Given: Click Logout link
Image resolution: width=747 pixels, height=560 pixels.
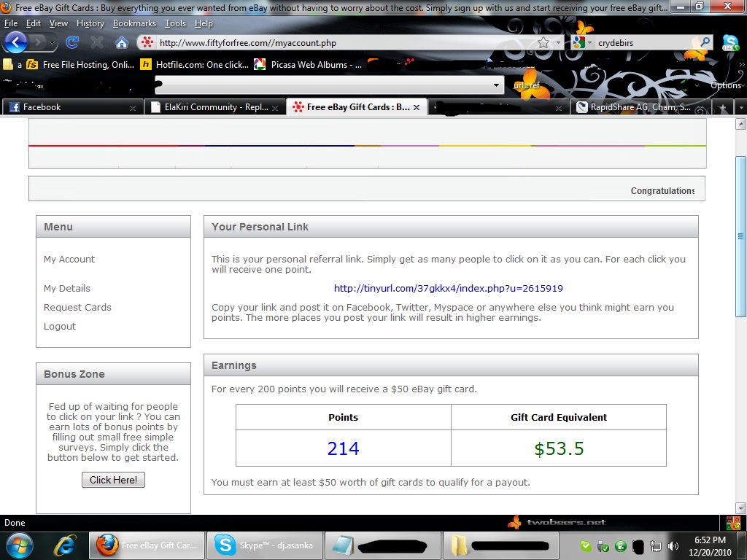Looking at the screenshot, I should click(60, 327).
